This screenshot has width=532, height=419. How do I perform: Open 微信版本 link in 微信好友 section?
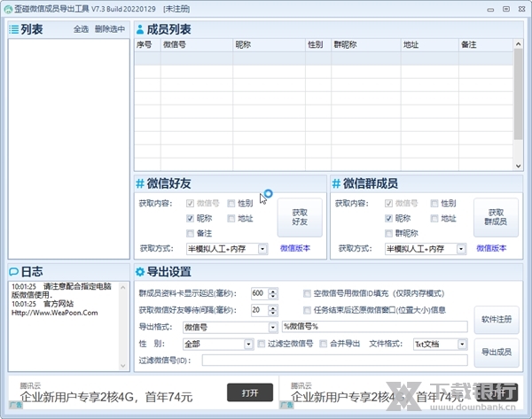(x=295, y=249)
